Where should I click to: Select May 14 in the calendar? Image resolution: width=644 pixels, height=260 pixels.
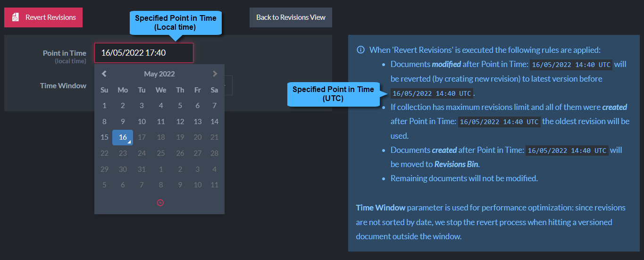(x=215, y=121)
